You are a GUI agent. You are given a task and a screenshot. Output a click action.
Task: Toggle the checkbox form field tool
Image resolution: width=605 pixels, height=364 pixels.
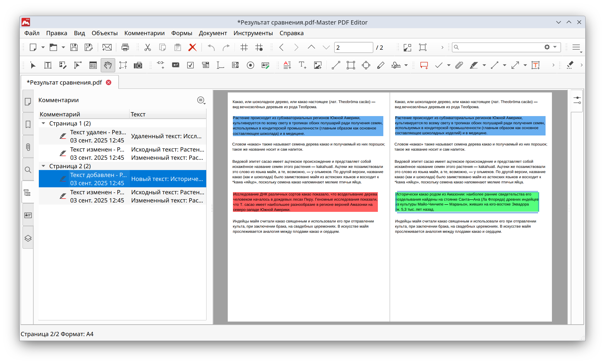(x=190, y=65)
